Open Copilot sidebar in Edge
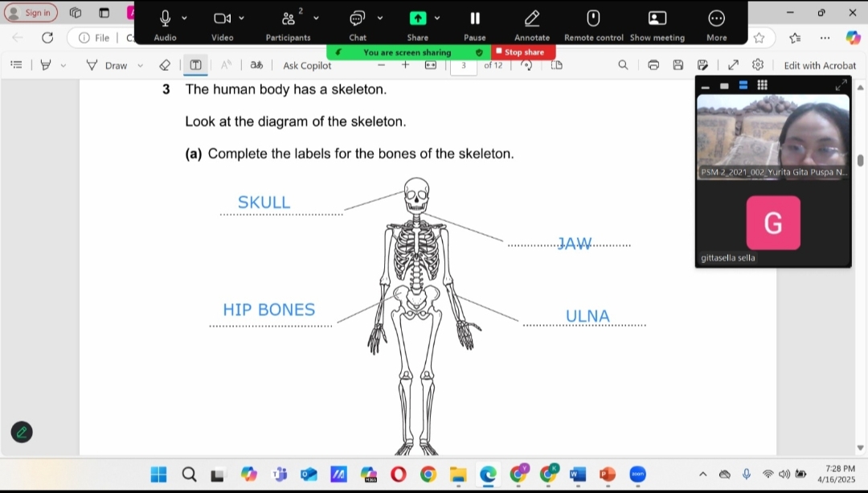 click(x=853, y=38)
